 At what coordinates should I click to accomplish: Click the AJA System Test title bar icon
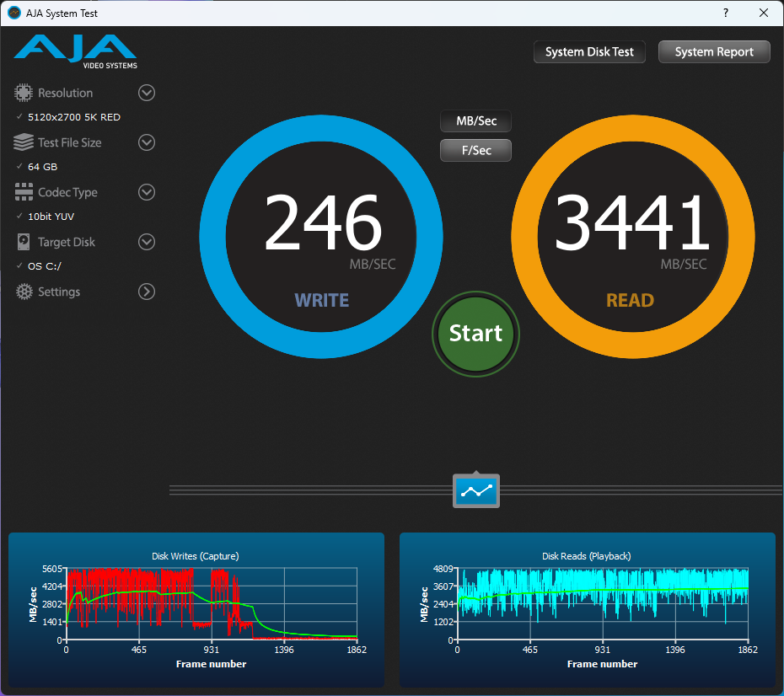13,13
